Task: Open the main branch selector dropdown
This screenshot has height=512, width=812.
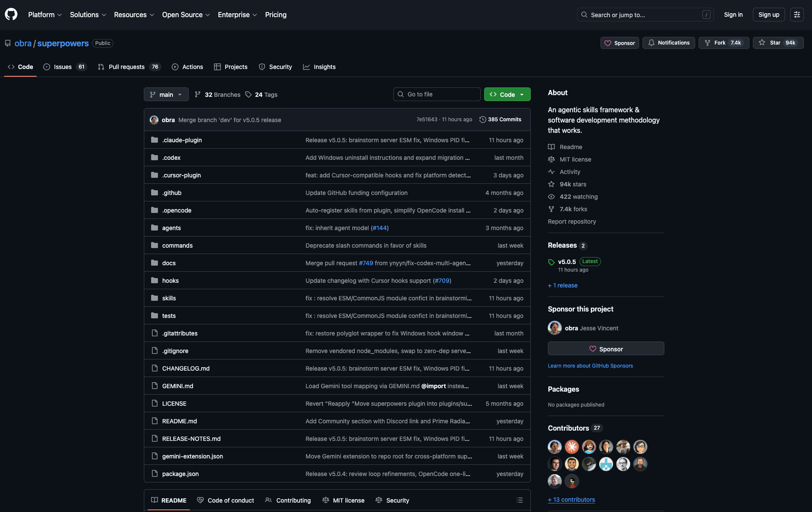Action: pyautogui.click(x=166, y=94)
